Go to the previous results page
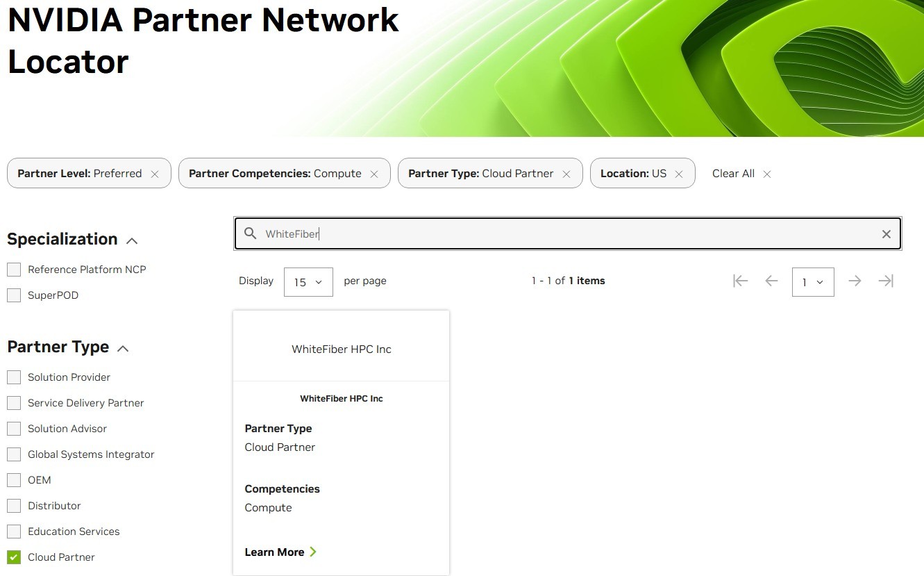Viewport: 924px width, 576px height. point(771,281)
